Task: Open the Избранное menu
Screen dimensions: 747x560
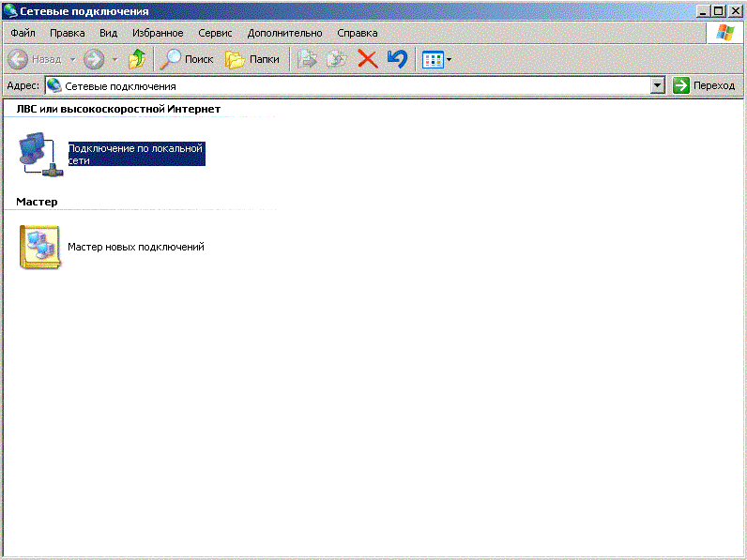Action: tap(158, 33)
